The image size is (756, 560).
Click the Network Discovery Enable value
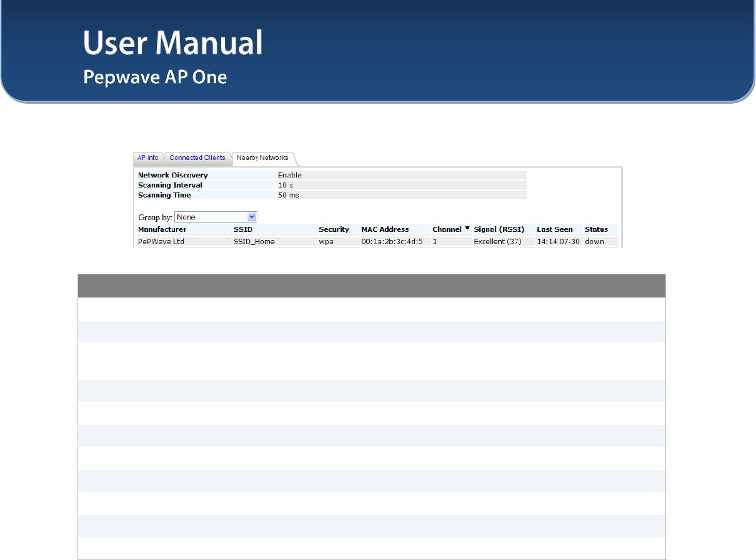pos(402,175)
